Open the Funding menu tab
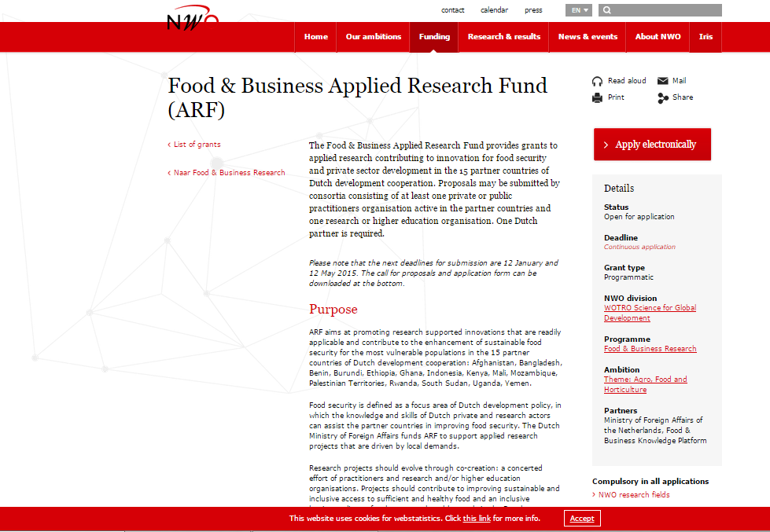This screenshot has height=532, width=770. 434,37
